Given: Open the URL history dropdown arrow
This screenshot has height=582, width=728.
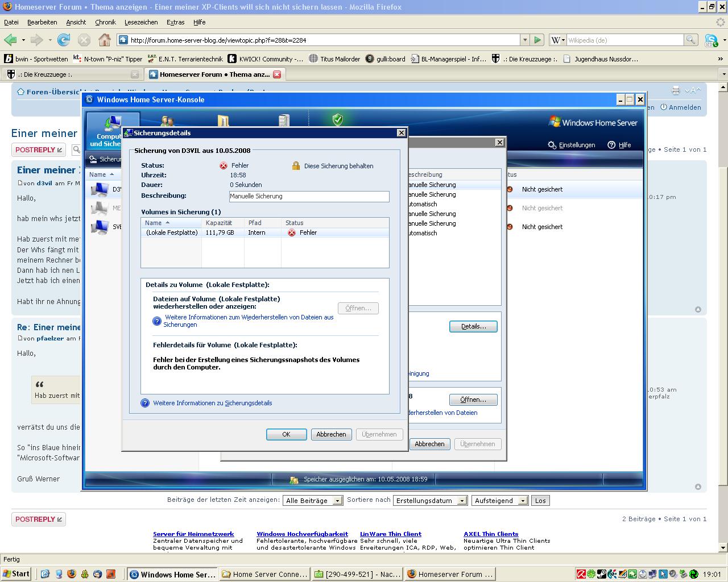Looking at the screenshot, I should click(525, 40).
